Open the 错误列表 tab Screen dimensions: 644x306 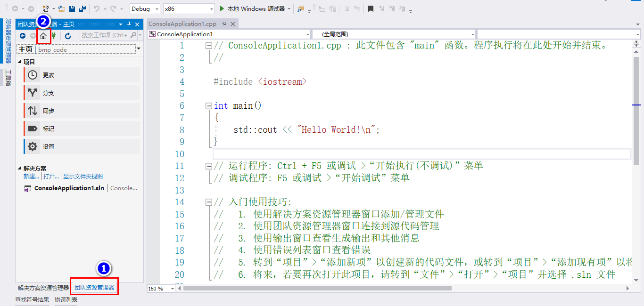[66, 299]
